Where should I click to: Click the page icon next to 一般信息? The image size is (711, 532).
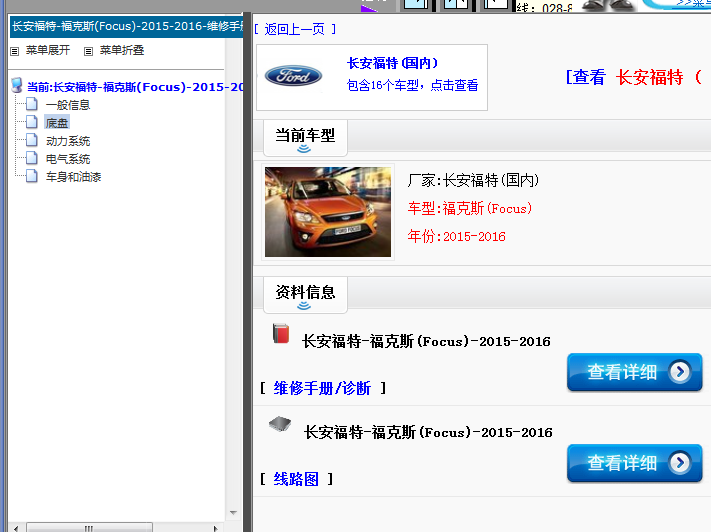(32, 104)
